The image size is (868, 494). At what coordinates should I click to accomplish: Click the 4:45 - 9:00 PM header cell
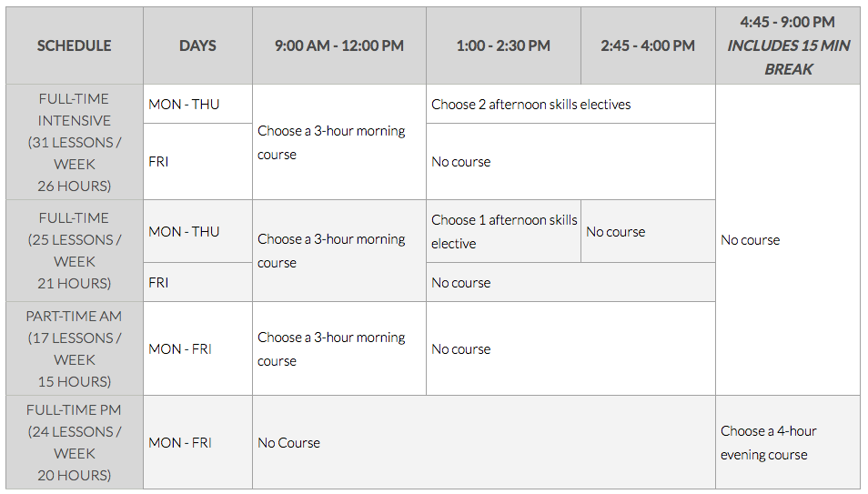(x=788, y=45)
